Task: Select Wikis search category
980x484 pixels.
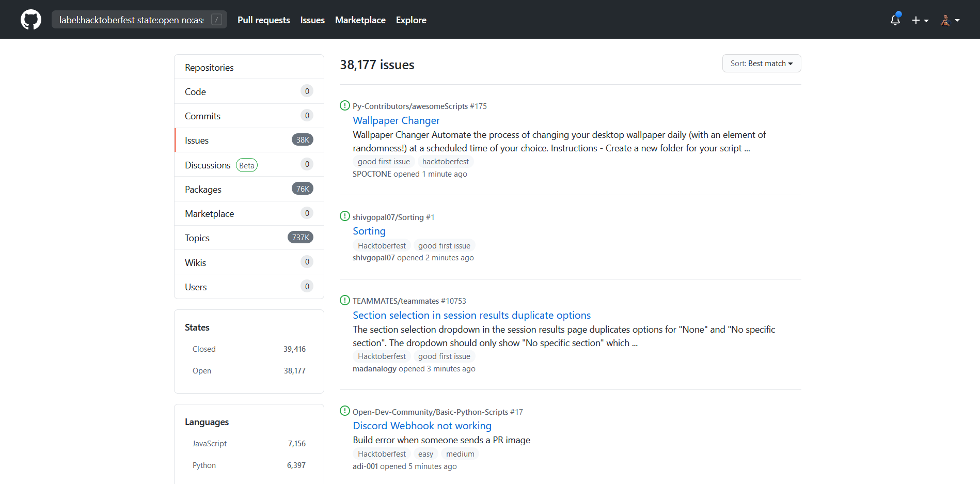Action: [x=249, y=262]
